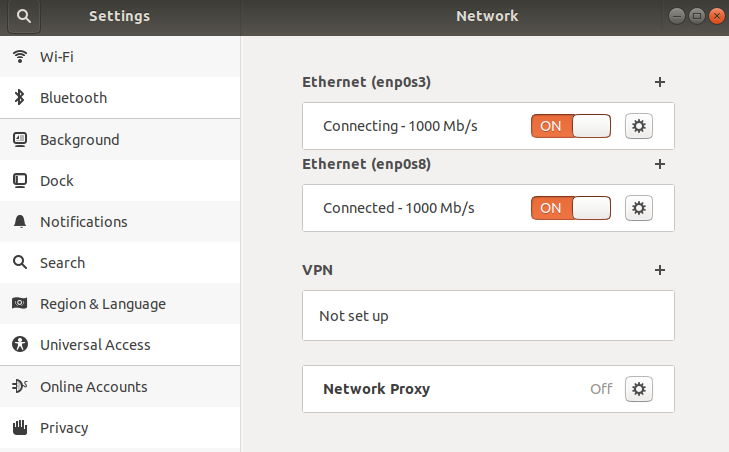The width and height of the screenshot is (729, 452).
Task: Turn off the enp0s8 Ethernet connection switch
Action: click(570, 208)
